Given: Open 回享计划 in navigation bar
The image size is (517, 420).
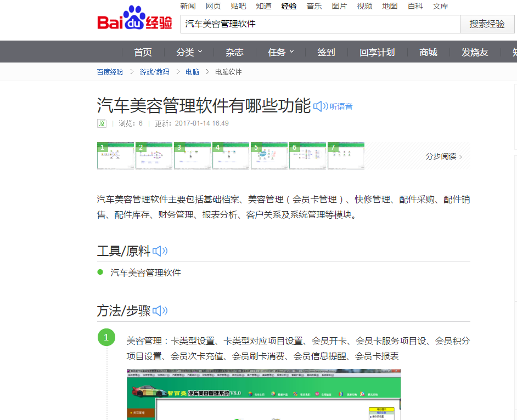Looking at the screenshot, I should click(377, 53).
